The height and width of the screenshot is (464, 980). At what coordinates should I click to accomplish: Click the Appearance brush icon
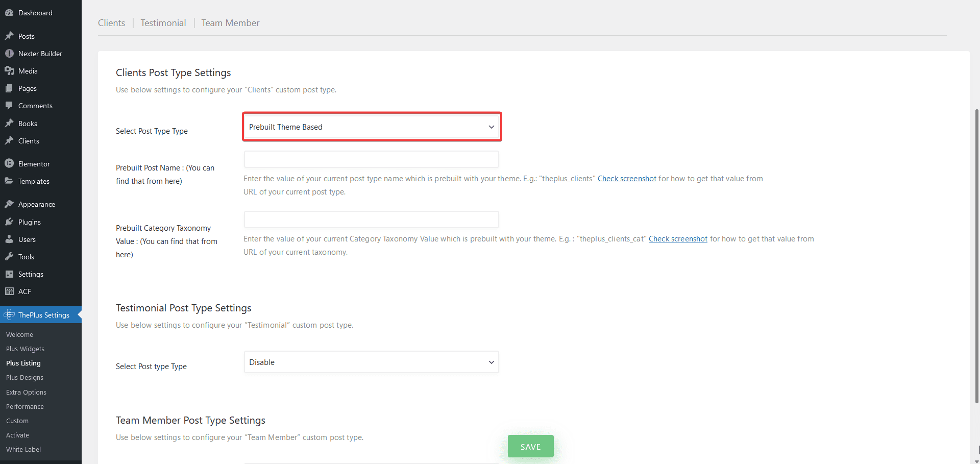click(9, 204)
